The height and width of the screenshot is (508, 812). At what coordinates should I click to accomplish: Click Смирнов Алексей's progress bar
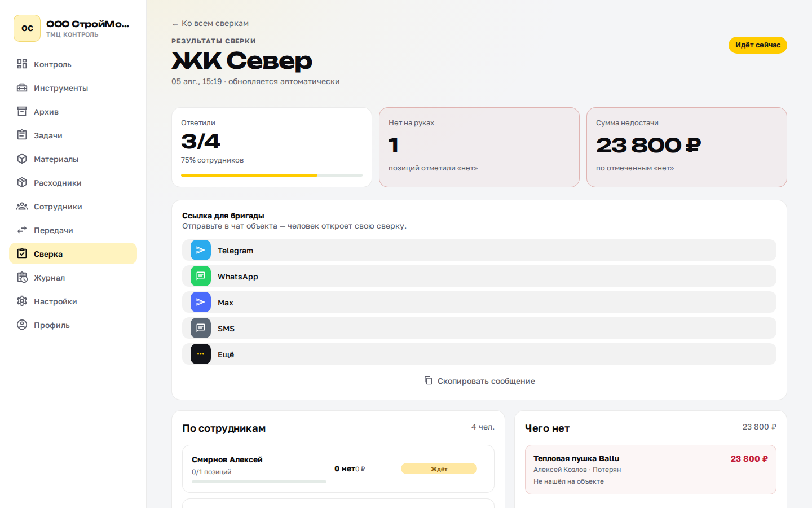259,481
